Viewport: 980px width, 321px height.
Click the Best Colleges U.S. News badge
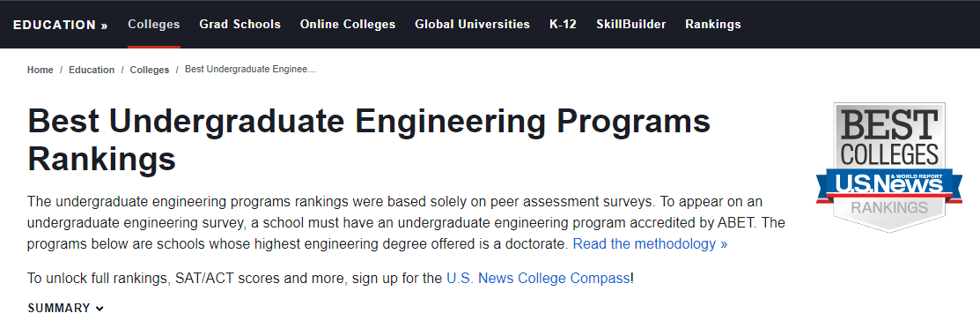[888, 167]
